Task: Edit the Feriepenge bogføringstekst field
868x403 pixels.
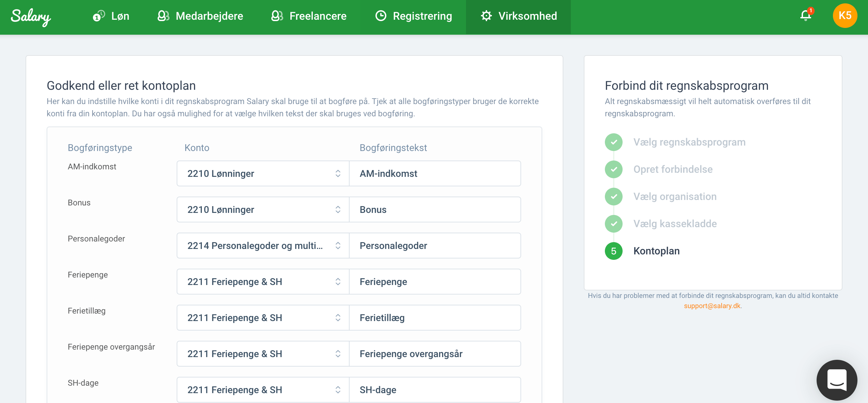Action: click(x=435, y=281)
